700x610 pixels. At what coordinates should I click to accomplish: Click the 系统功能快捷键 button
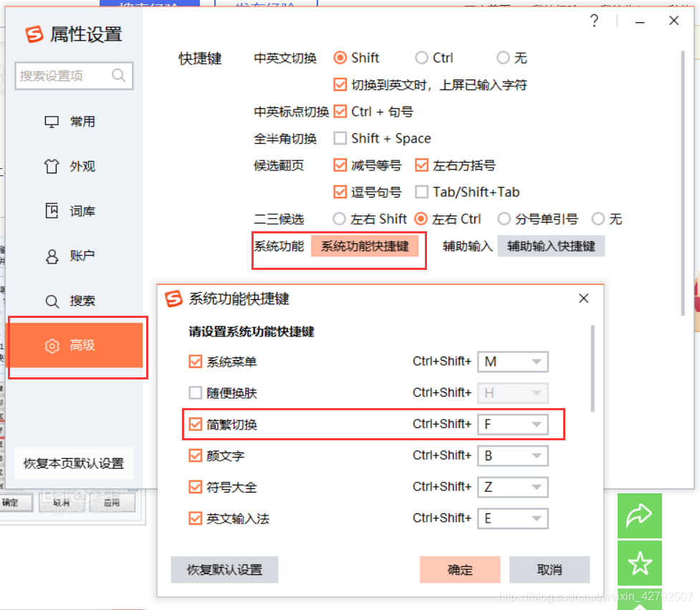365,246
